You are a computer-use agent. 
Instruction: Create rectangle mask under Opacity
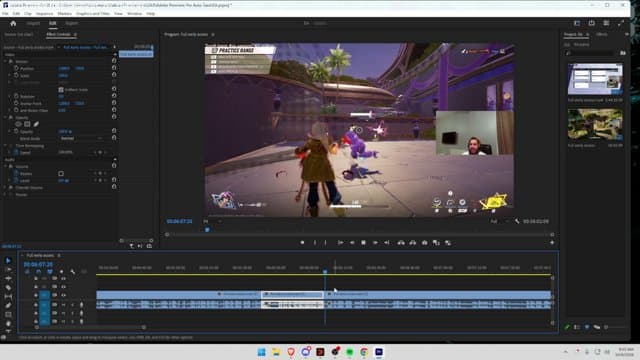[x=27, y=124]
